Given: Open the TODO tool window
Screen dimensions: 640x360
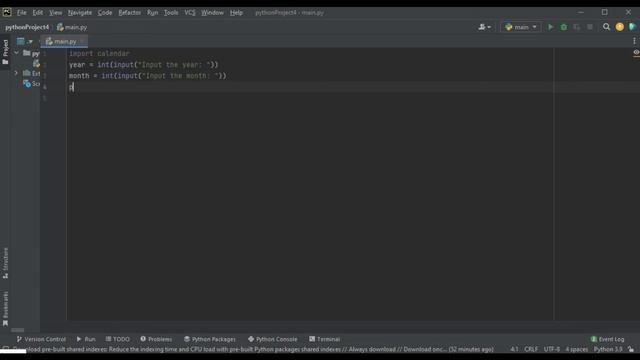Looking at the screenshot, I should 118,339.
